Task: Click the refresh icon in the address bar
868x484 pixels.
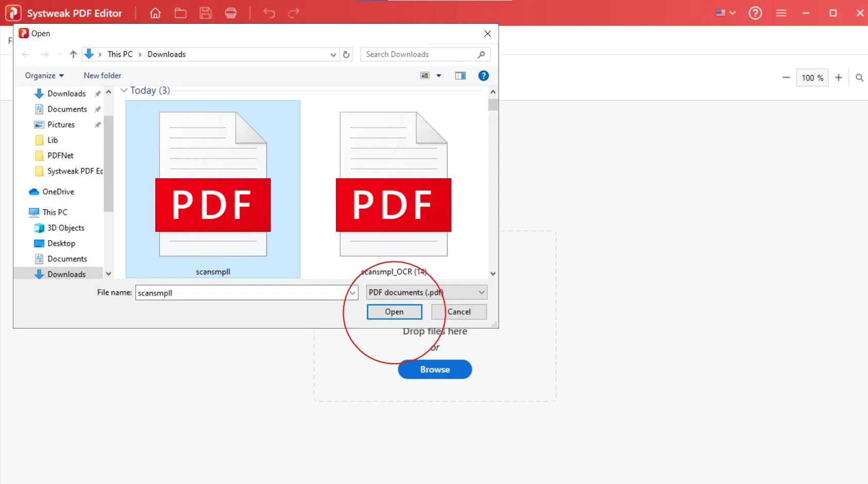Action: tap(346, 54)
